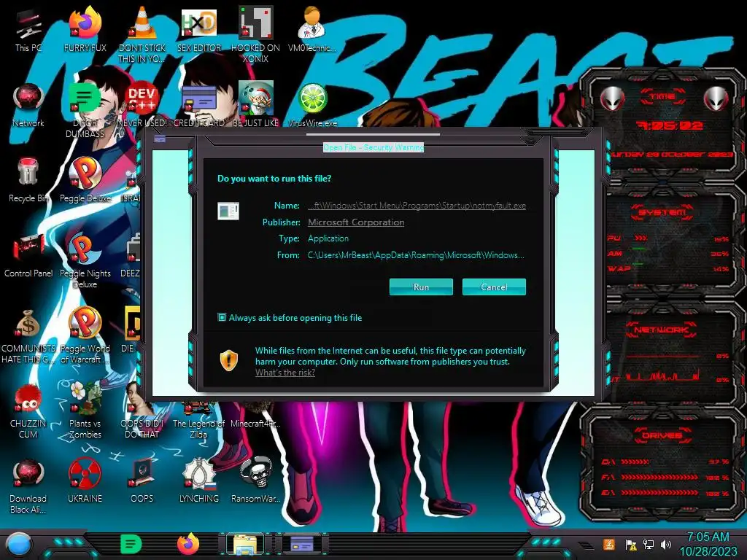The width and height of the screenshot is (747, 560).
Task: Click the application file icon in dialog
Action: 228,211
